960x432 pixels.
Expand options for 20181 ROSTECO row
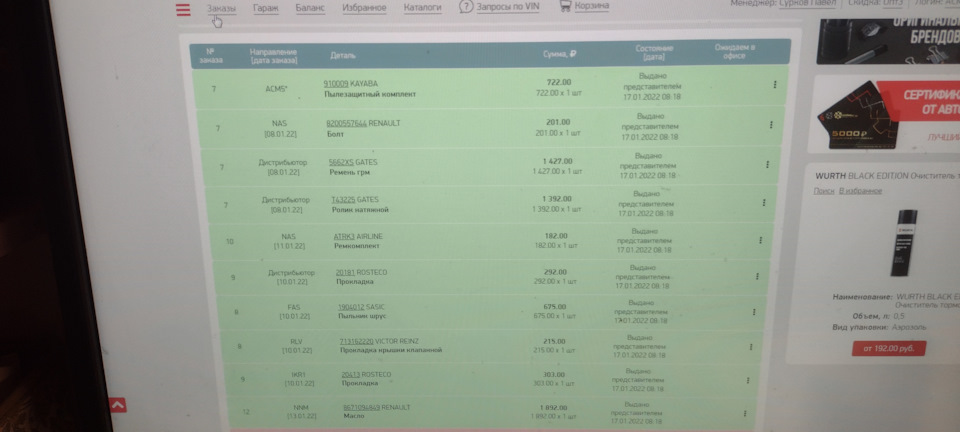757,276
